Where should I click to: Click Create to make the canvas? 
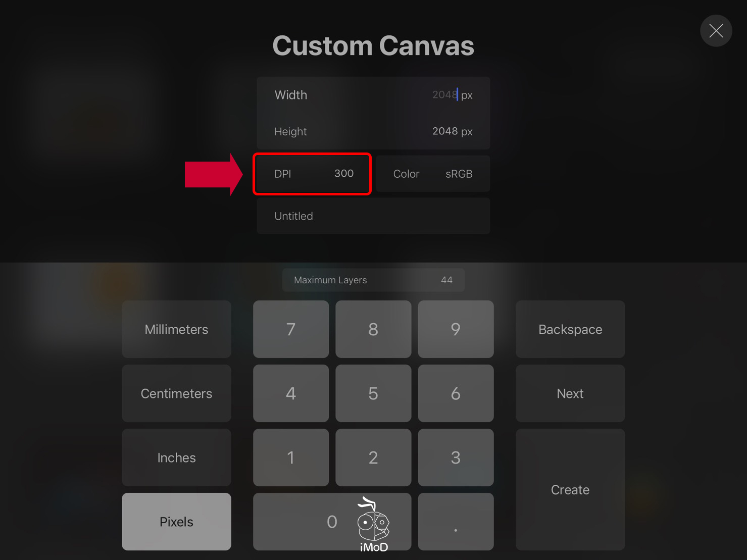[570, 490]
